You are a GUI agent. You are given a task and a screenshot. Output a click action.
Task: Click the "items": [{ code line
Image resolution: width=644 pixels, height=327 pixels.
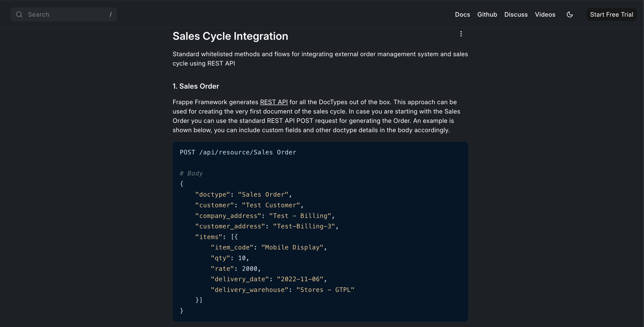216,237
